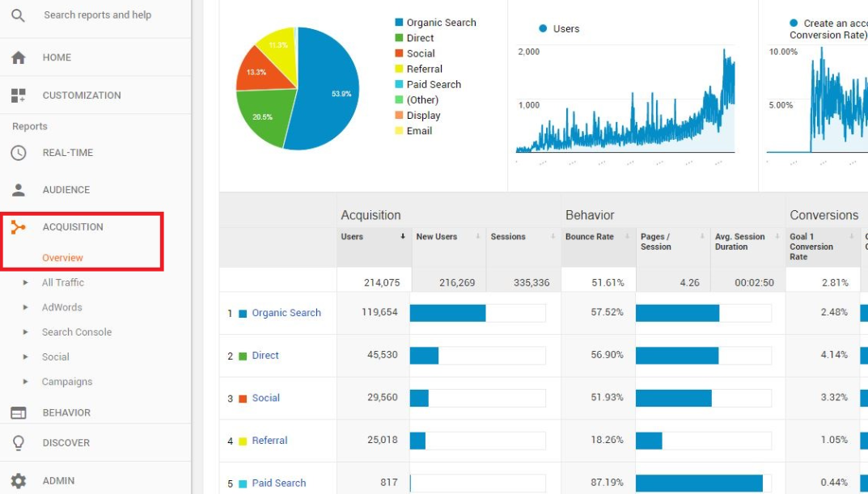Click the Home house icon
Screen dimensions: 868x494
click(18, 57)
